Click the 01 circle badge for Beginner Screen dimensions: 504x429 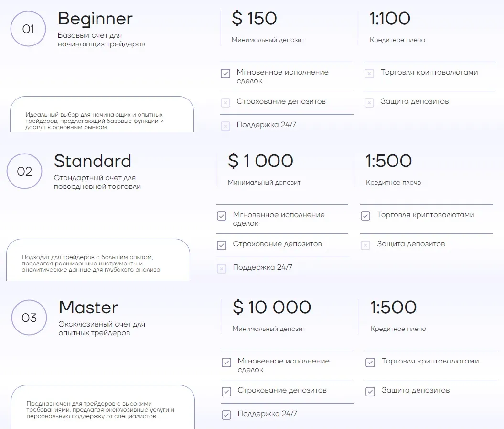click(x=28, y=29)
